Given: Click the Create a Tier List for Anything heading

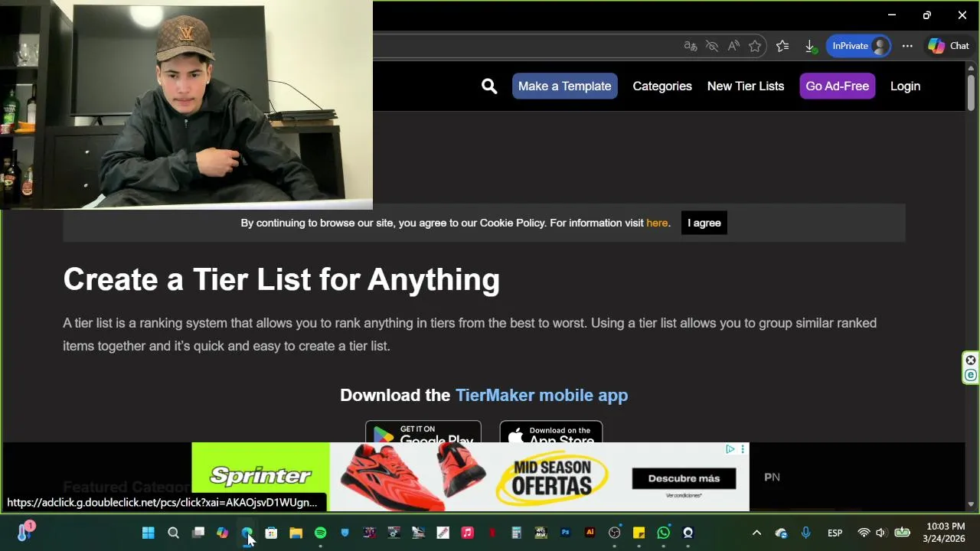Looking at the screenshot, I should [x=282, y=279].
